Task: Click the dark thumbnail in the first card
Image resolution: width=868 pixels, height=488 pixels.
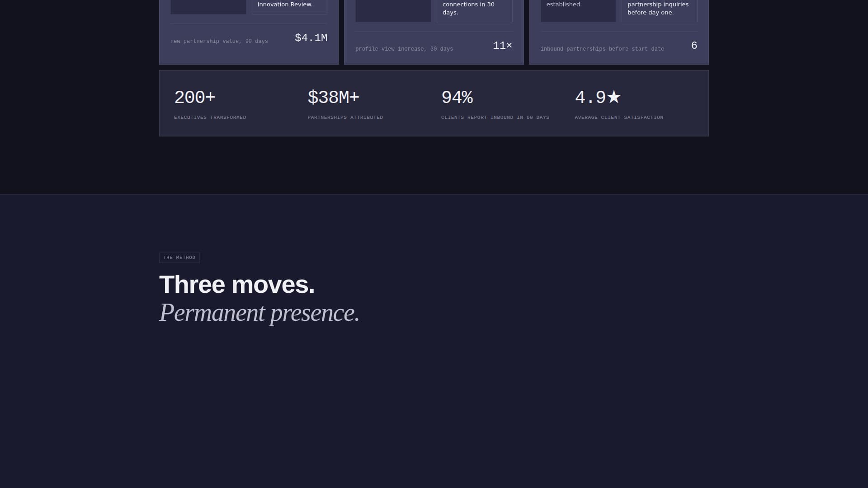Action: click(x=208, y=7)
